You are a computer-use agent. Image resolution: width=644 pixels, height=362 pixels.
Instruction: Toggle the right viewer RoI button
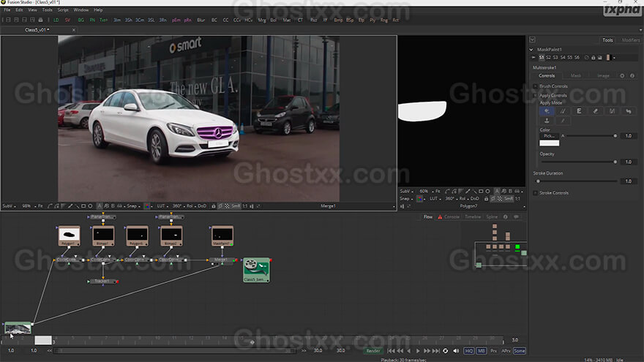(x=463, y=199)
